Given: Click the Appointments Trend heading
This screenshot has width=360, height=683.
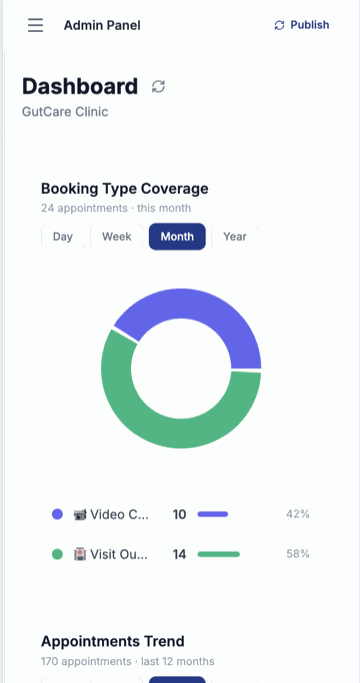Looking at the screenshot, I should pyautogui.click(x=112, y=641).
